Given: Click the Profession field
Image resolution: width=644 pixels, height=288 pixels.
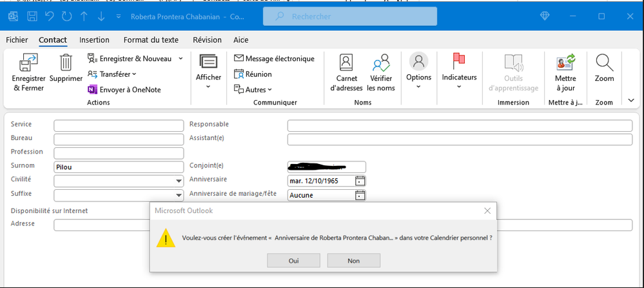Looking at the screenshot, I should click(119, 153).
